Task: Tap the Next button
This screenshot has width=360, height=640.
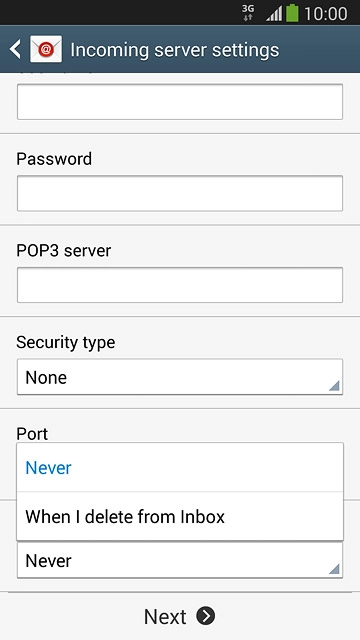Action: pos(180,616)
